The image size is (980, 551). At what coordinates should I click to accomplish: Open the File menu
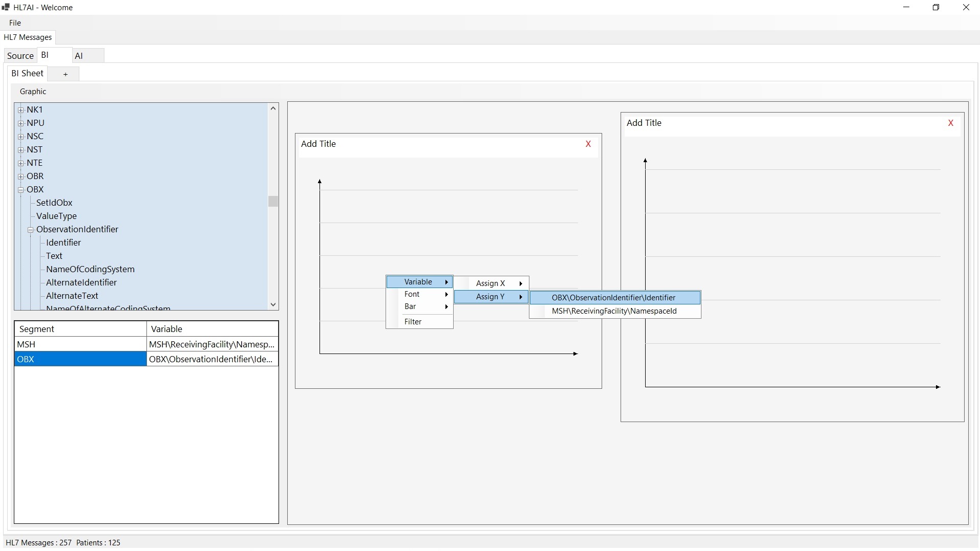tap(15, 23)
